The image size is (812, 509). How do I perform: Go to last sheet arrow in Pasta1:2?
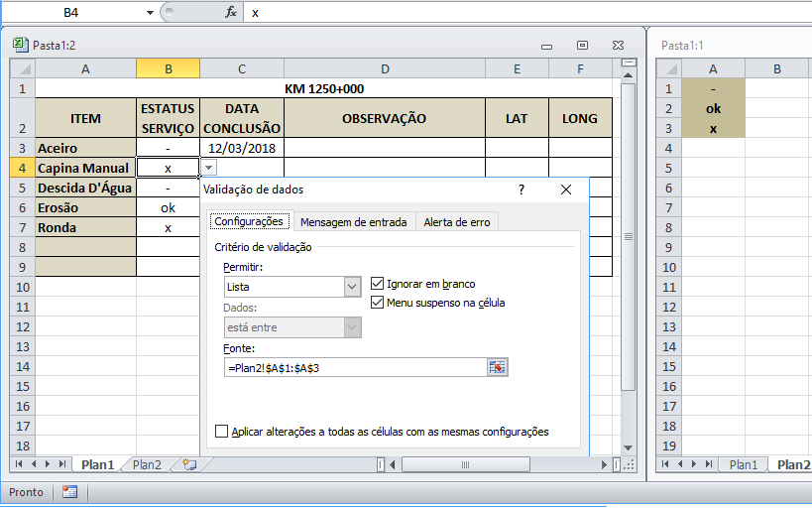click(x=62, y=464)
